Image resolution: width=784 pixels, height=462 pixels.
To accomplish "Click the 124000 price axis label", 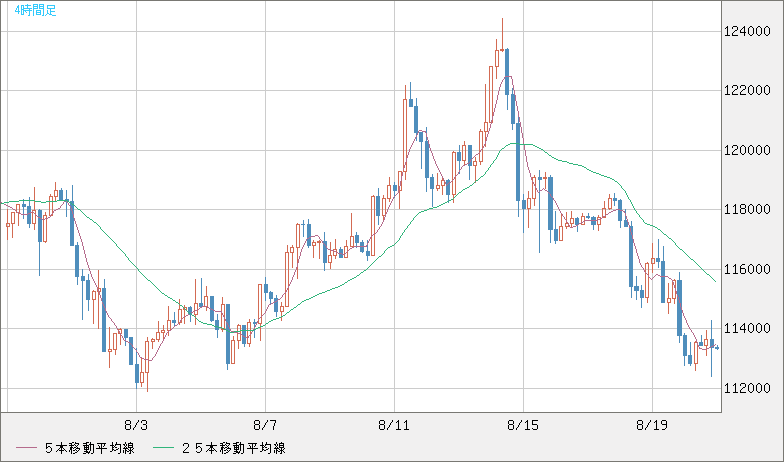I will pos(748,32).
